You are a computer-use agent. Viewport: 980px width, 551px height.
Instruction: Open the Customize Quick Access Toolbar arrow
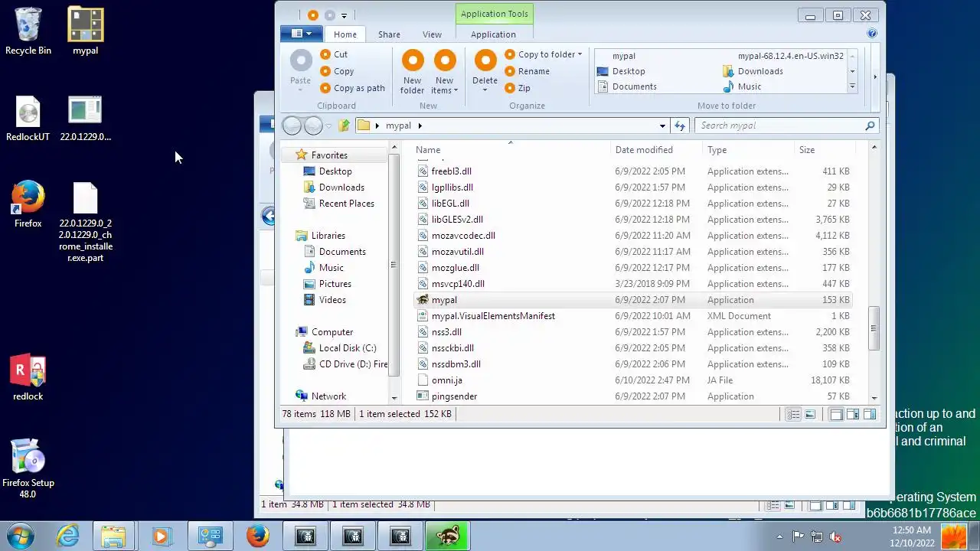pos(344,15)
